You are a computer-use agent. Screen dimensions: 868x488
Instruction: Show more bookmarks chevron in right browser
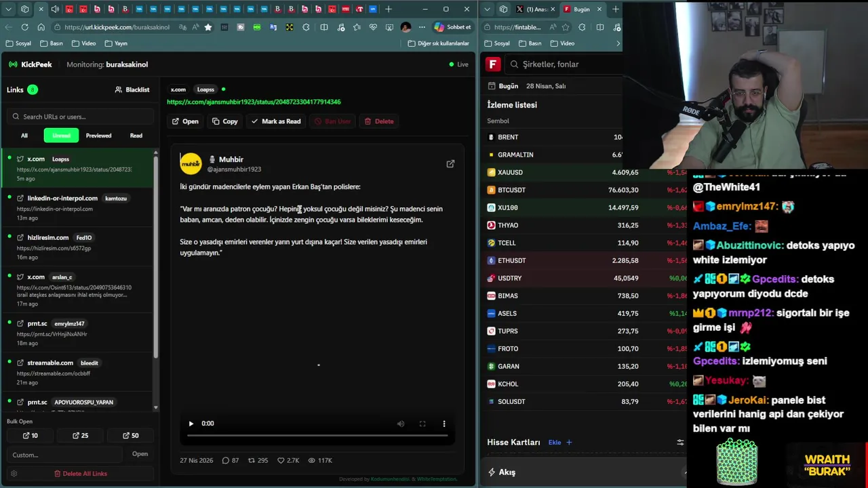(x=618, y=43)
